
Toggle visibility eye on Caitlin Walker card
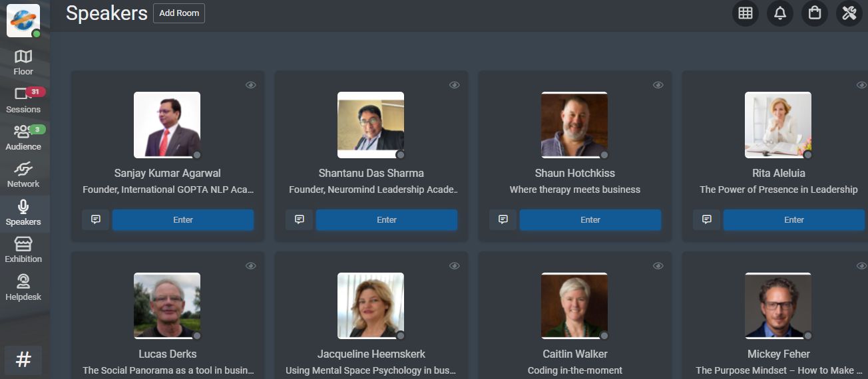point(658,266)
